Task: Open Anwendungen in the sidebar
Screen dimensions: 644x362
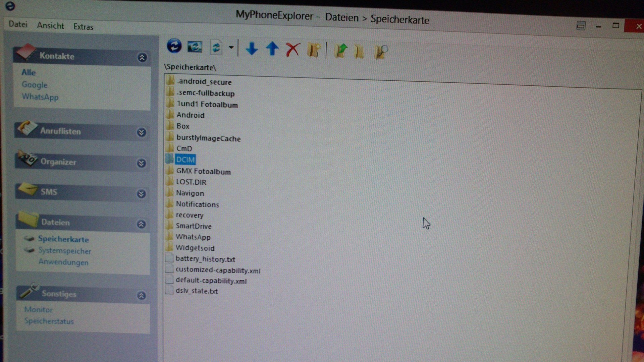Action: (63, 262)
